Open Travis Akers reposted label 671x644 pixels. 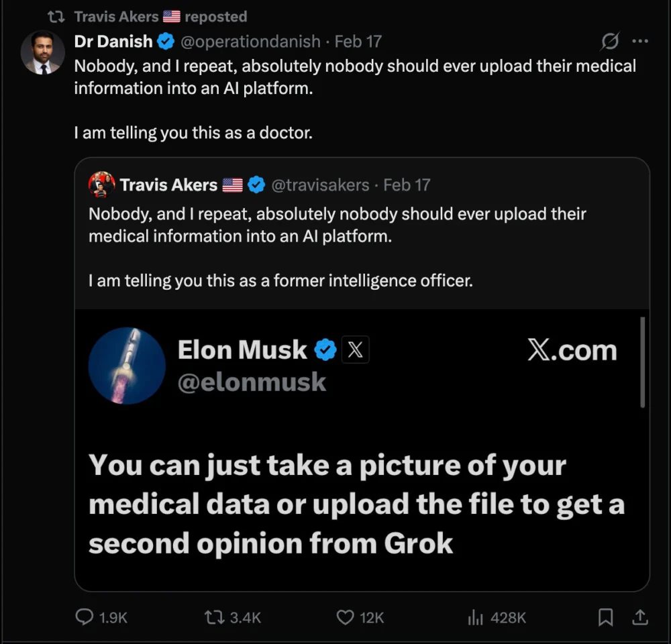click(x=160, y=16)
